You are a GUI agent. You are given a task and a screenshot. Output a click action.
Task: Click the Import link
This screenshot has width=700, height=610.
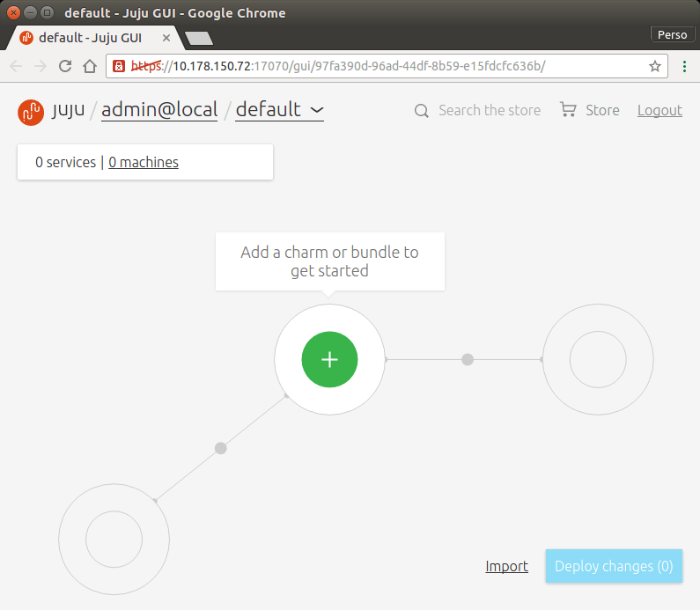point(506,566)
